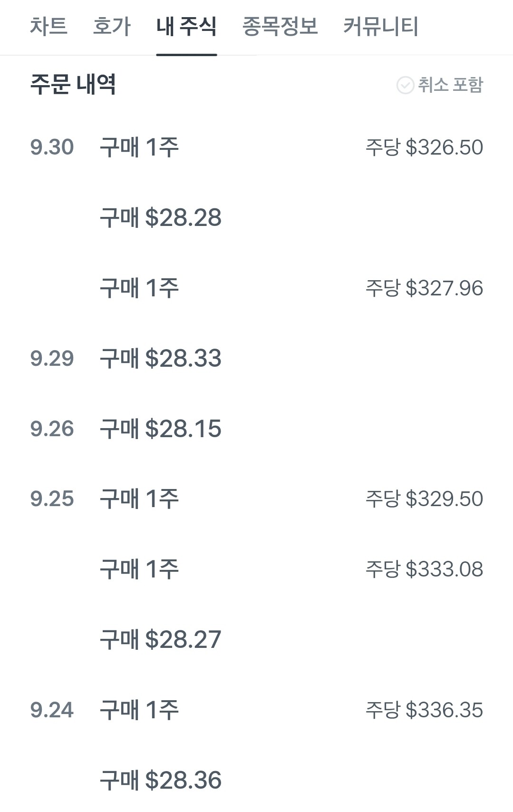
Task: Open the 호가 tab
Action: (x=112, y=27)
